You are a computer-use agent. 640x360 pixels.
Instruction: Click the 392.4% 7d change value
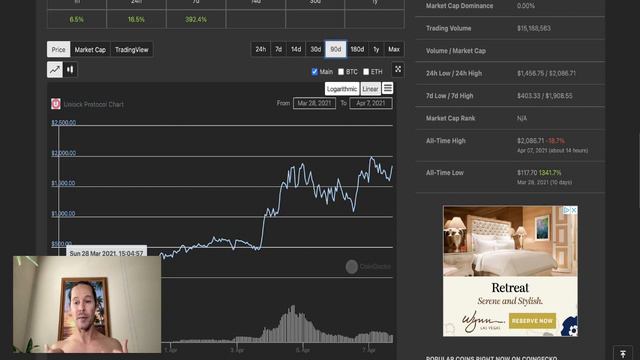point(196,20)
